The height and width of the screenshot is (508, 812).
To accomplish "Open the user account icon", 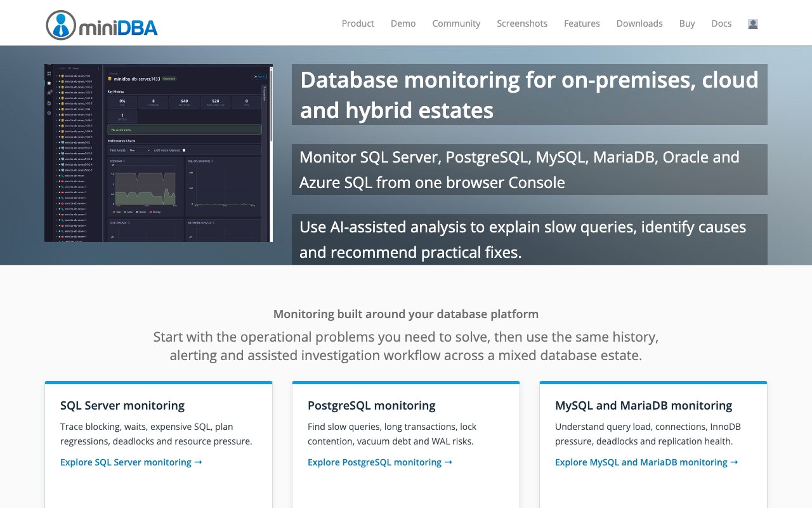I will 753,24.
